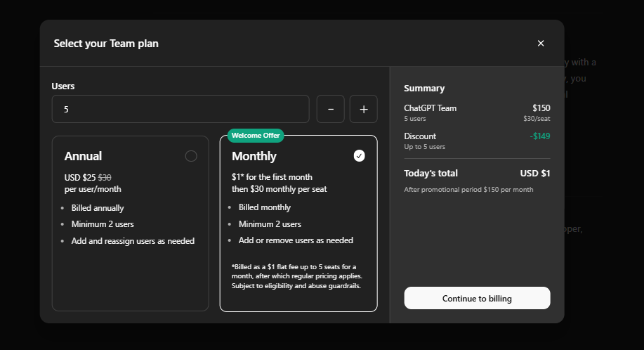Viewport: 644px width, 350px height.
Task: Click the $150 price in summary
Action: tap(541, 108)
